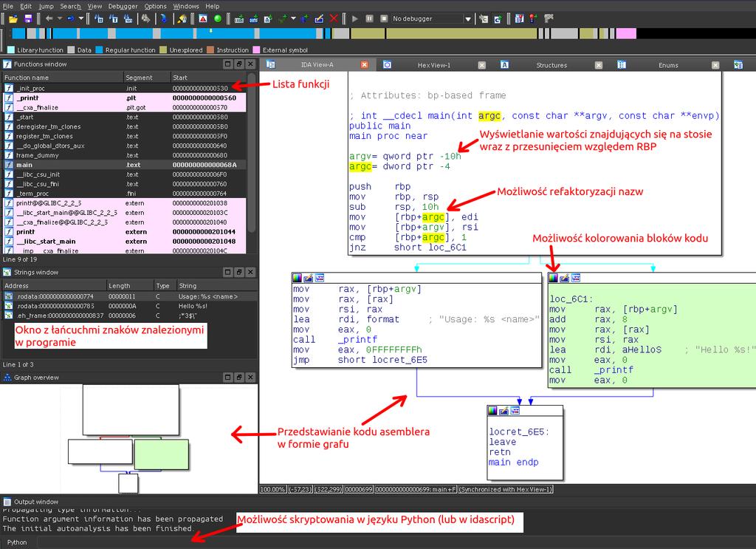
Task: Click the External symbol pink legend swatch
Action: [256, 50]
